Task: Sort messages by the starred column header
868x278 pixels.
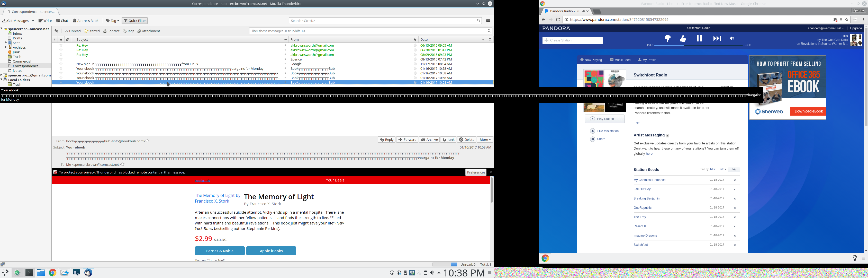Action: click(61, 39)
